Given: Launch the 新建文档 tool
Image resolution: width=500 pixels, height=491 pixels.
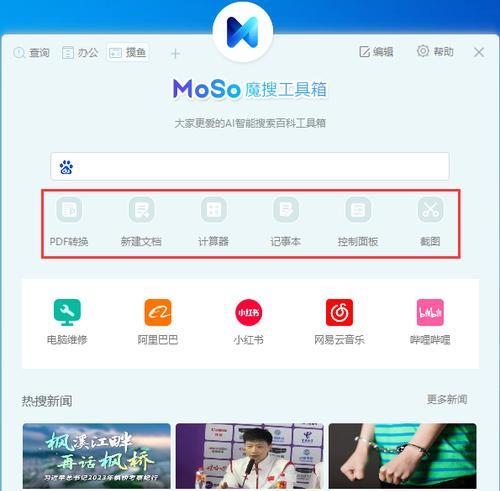Looking at the screenshot, I should (141, 210).
